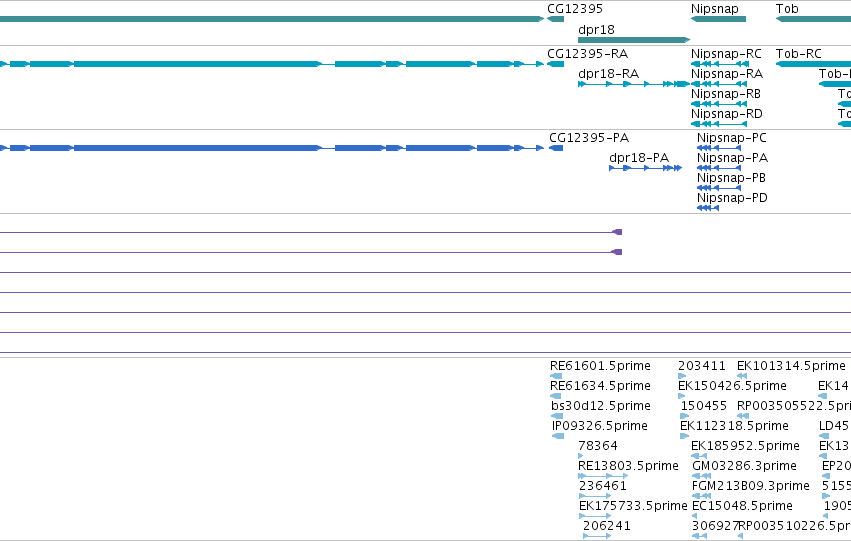Select the 78364 feature label
851x541 pixels.
[598, 446]
